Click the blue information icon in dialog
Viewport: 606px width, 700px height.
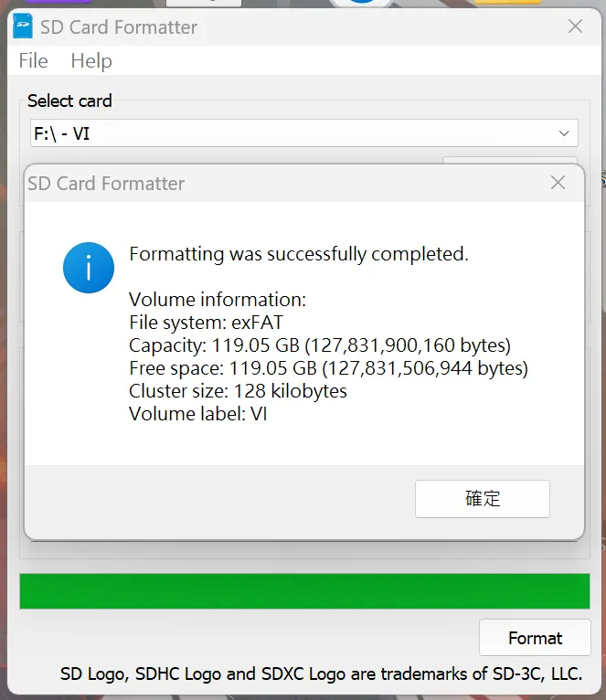tap(89, 268)
